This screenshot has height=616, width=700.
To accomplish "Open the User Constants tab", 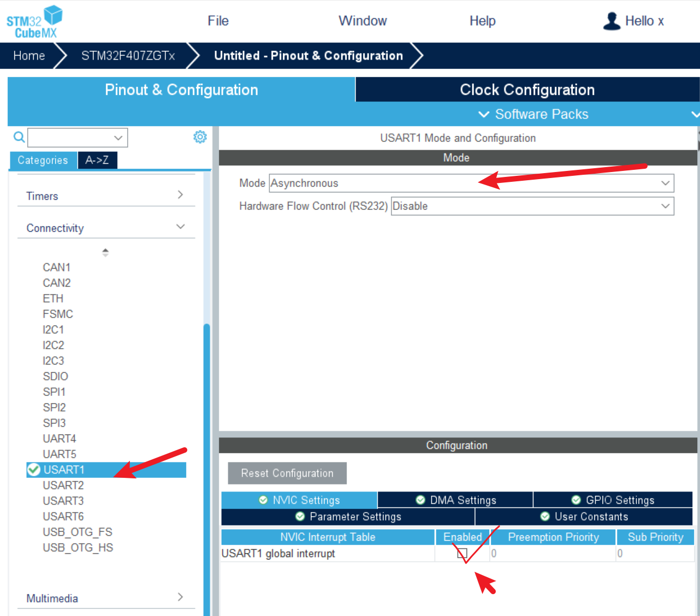I will (584, 517).
